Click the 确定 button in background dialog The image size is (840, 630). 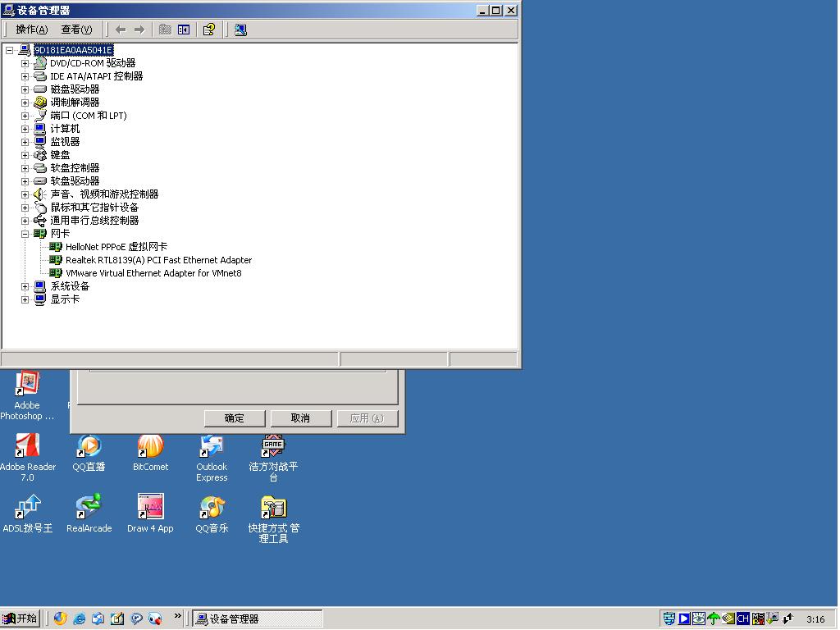point(235,418)
